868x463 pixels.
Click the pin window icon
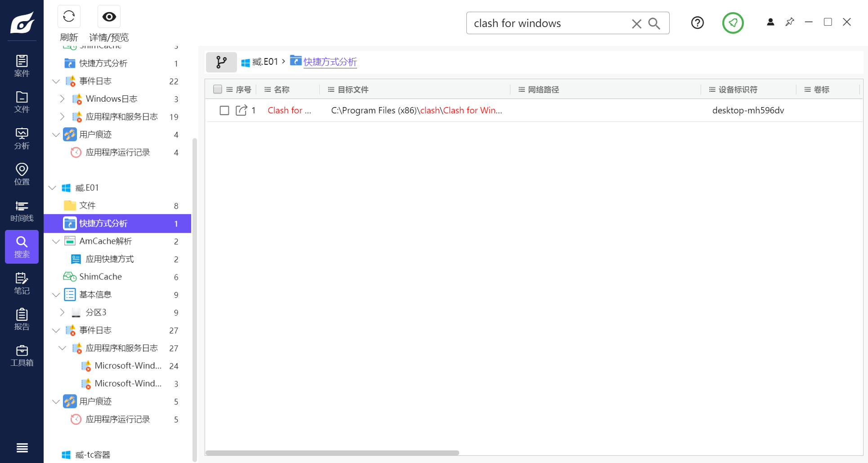790,22
